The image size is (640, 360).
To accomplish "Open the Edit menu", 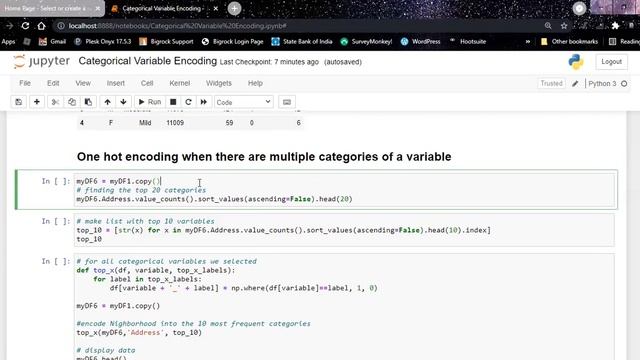I will (53, 83).
